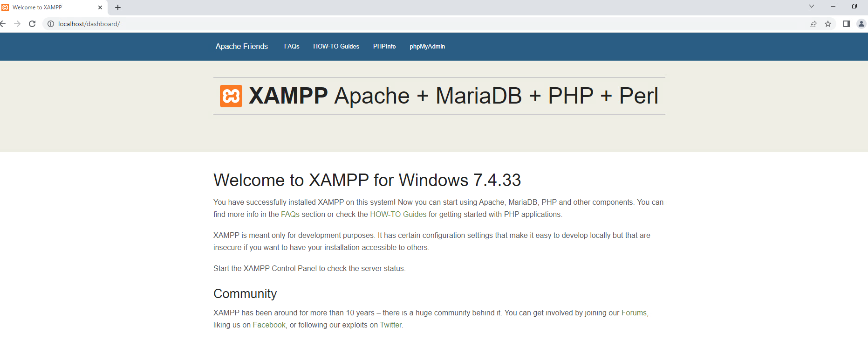Bookmark this page with star icon
The width and height of the screenshot is (868, 362).
(x=828, y=24)
